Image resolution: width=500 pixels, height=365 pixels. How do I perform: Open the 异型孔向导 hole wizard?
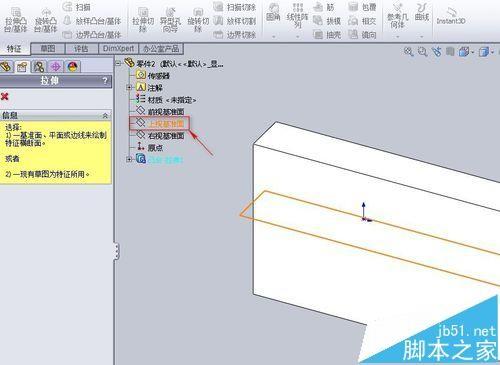(x=170, y=20)
